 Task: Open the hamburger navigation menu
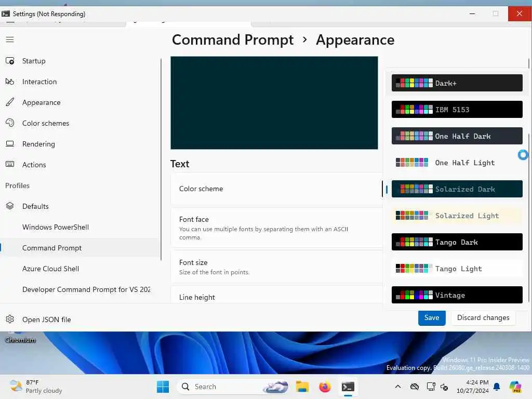point(10,39)
